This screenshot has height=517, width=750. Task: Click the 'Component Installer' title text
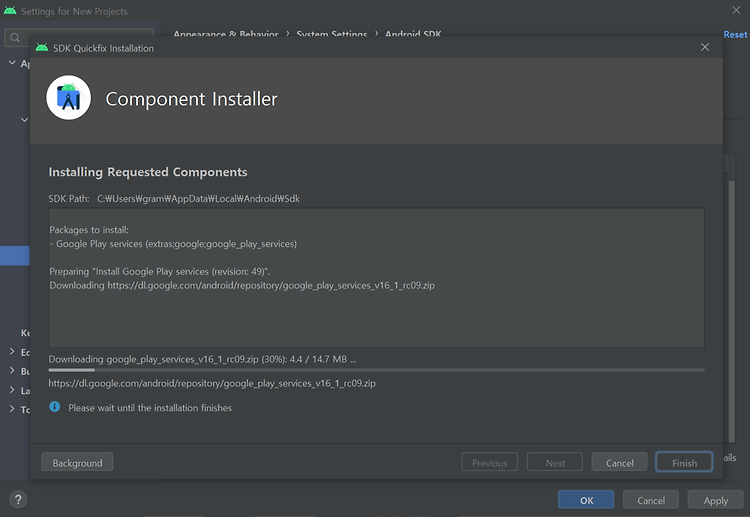tap(191, 99)
